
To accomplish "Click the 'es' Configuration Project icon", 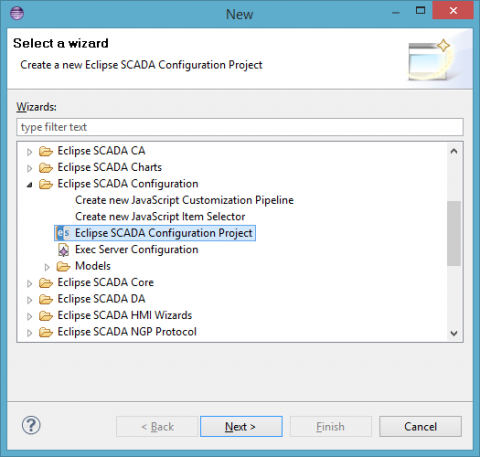I will click(63, 233).
